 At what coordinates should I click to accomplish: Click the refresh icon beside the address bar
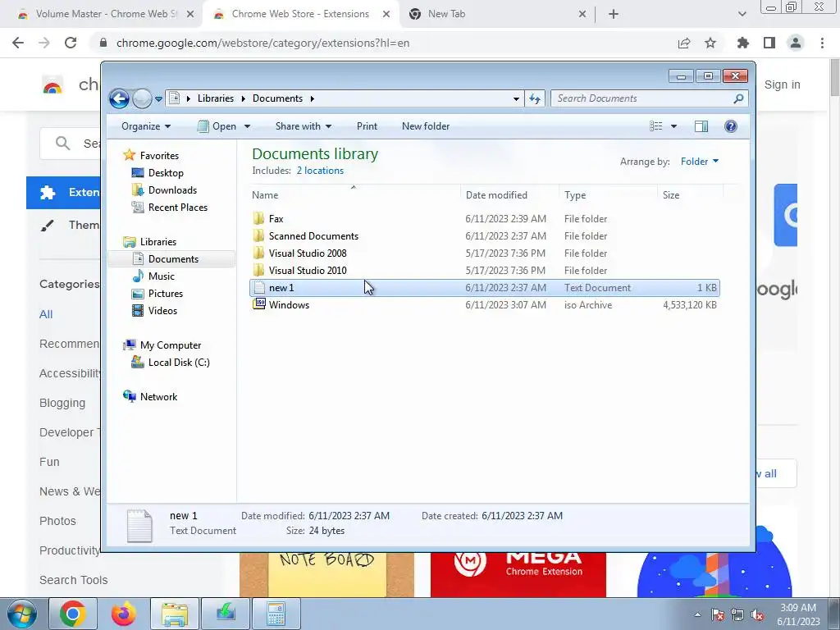535,98
